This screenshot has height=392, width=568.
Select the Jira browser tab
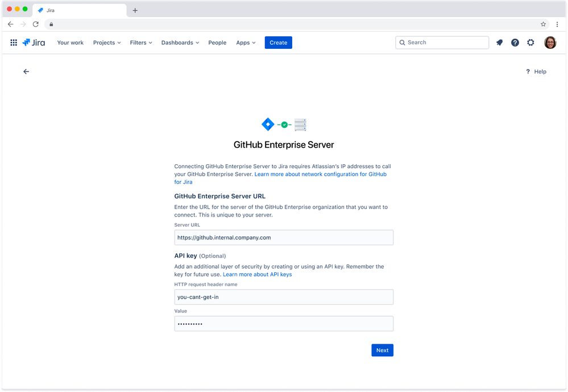pos(80,10)
